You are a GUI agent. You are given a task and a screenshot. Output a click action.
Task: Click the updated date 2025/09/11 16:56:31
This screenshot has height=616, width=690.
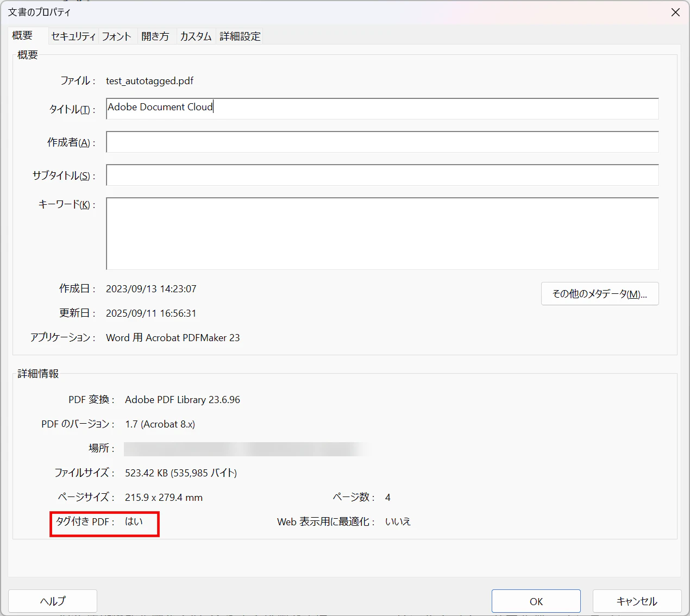tap(151, 313)
